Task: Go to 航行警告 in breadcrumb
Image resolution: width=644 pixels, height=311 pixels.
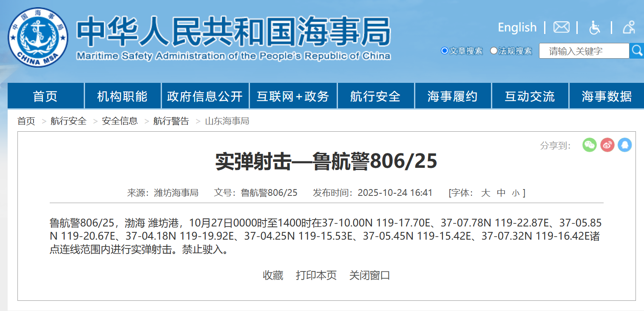Action: pyautogui.click(x=171, y=121)
